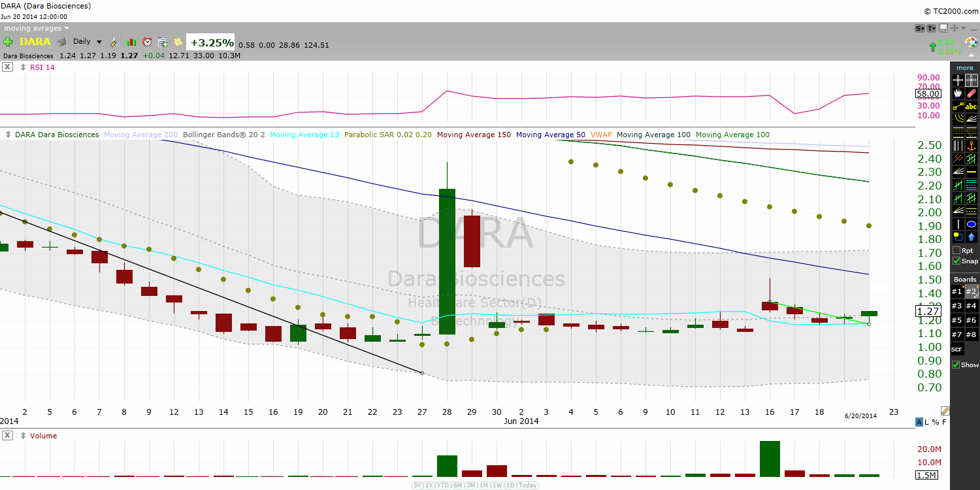The width and height of the screenshot is (980, 490).
Task: Toggle the L log scale option
Action: [926, 422]
